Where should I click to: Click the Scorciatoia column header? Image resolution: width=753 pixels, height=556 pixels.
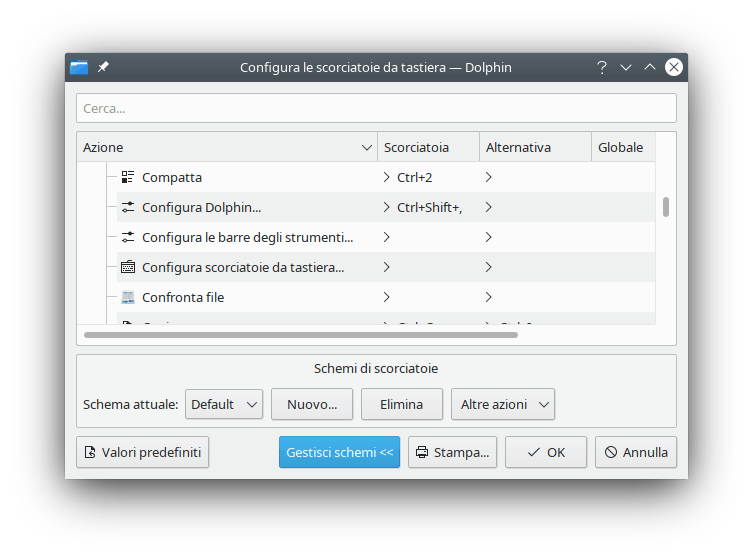coord(427,147)
